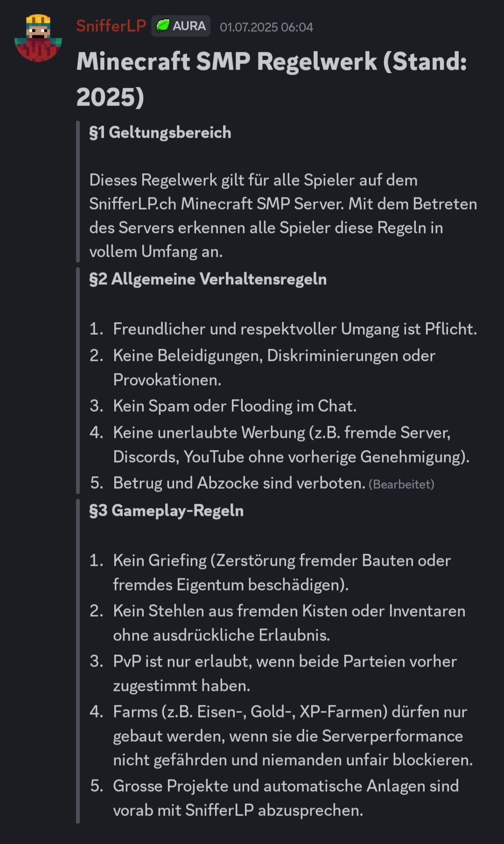Image resolution: width=504 pixels, height=844 pixels.
Task: Tap the §3 Gameplay-Regeln section heading
Action: coord(166,511)
